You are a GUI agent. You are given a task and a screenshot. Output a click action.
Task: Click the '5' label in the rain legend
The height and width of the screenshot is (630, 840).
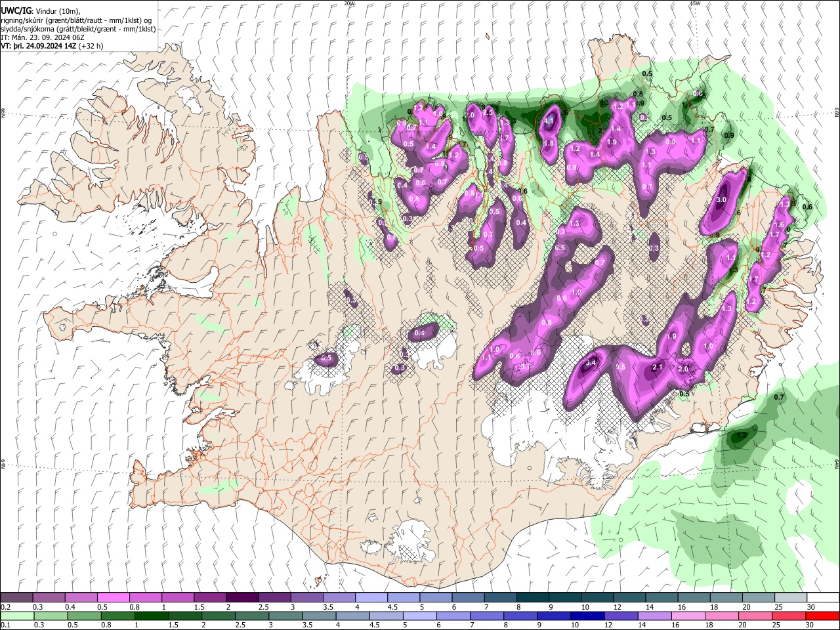404,625
